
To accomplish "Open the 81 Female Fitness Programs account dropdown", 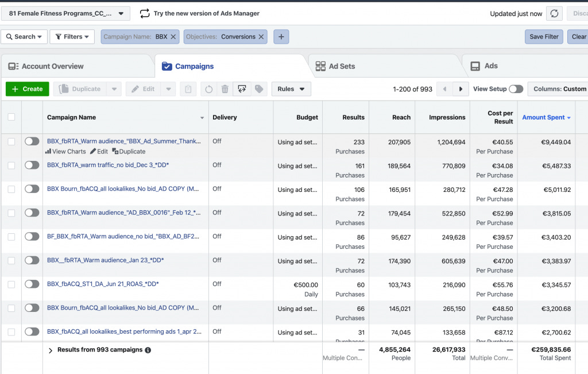I will 65,14.
